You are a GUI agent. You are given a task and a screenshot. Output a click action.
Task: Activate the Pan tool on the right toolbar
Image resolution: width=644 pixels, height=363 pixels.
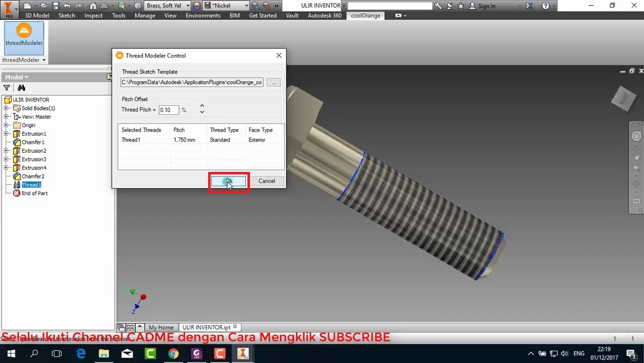636,157
